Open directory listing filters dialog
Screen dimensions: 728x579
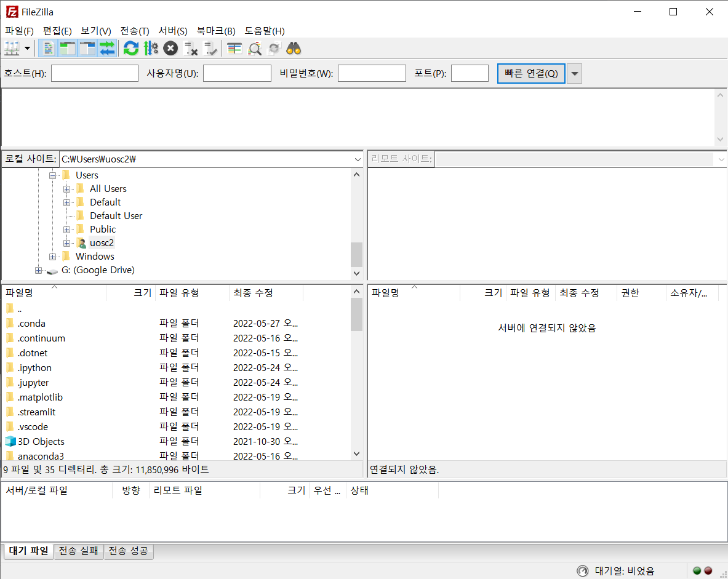pyautogui.click(x=234, y=48)
